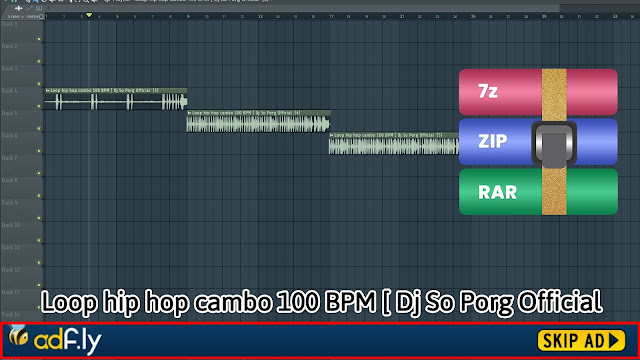Select the Track 5 header label

pyautogui.click(x=9, y=113)
